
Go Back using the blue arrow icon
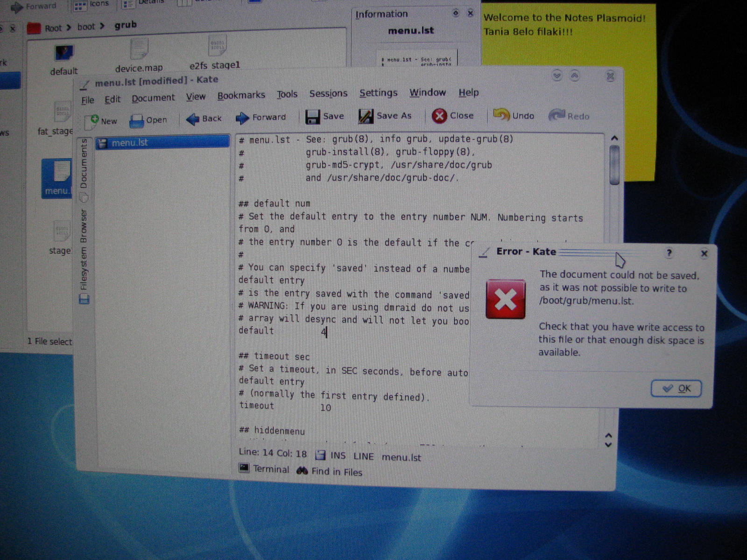coord(192,119)
